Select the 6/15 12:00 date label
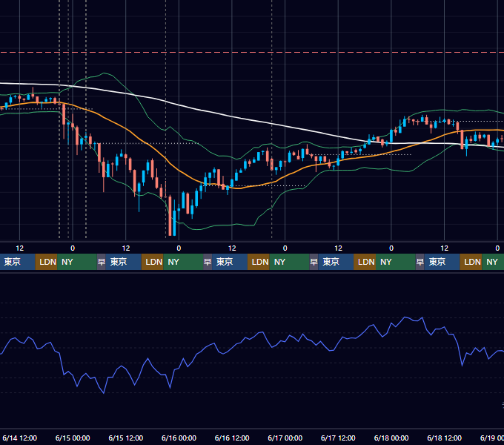504x445 pixels. (x=126, y=438)
